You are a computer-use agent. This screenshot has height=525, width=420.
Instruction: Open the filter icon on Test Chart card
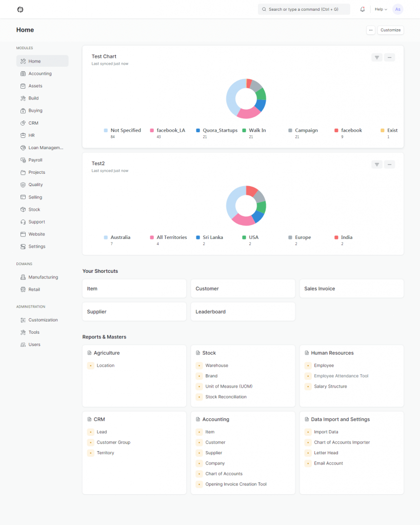(x=377, y=57)
